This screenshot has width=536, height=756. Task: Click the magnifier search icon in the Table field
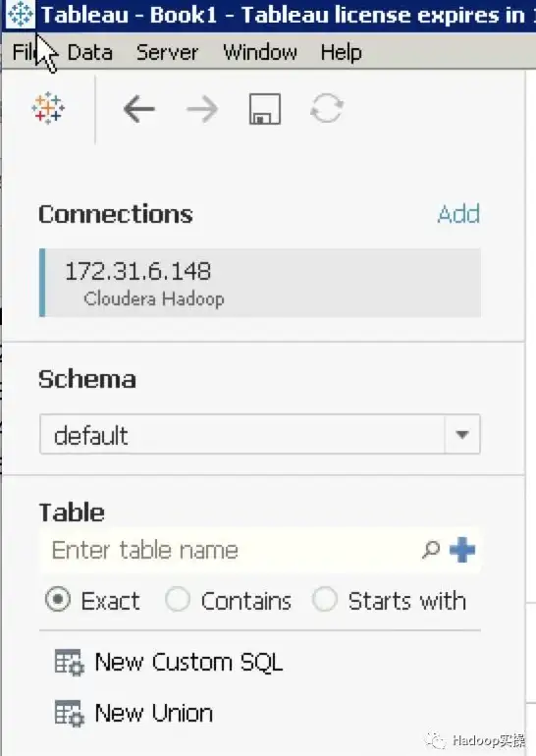point(430,549)
